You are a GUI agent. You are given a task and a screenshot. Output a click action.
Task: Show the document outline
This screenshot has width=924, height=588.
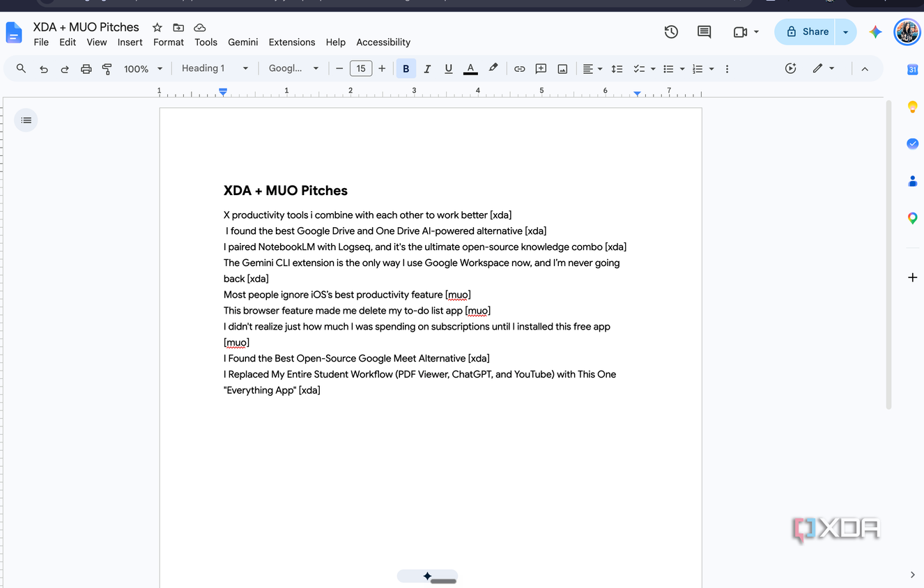pyautogui.click(x=26, y=121)
